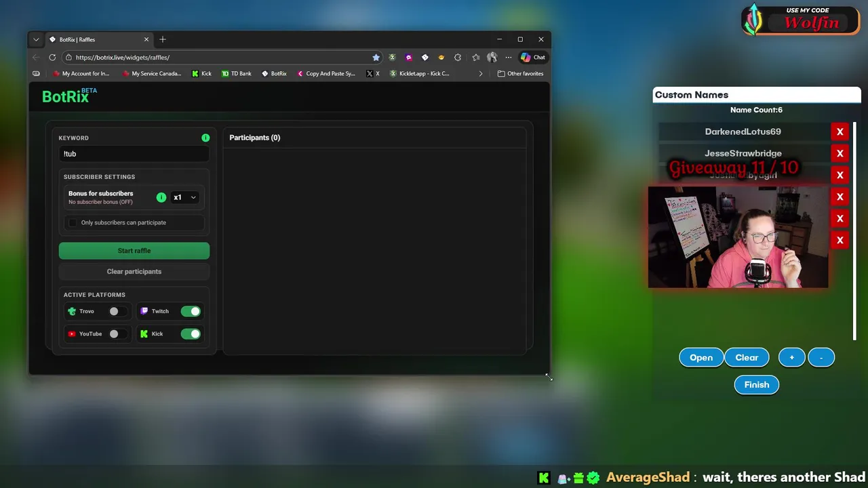Open Other favorites folder
Viewport: 868px width, 488px height.
click(520, 73)
